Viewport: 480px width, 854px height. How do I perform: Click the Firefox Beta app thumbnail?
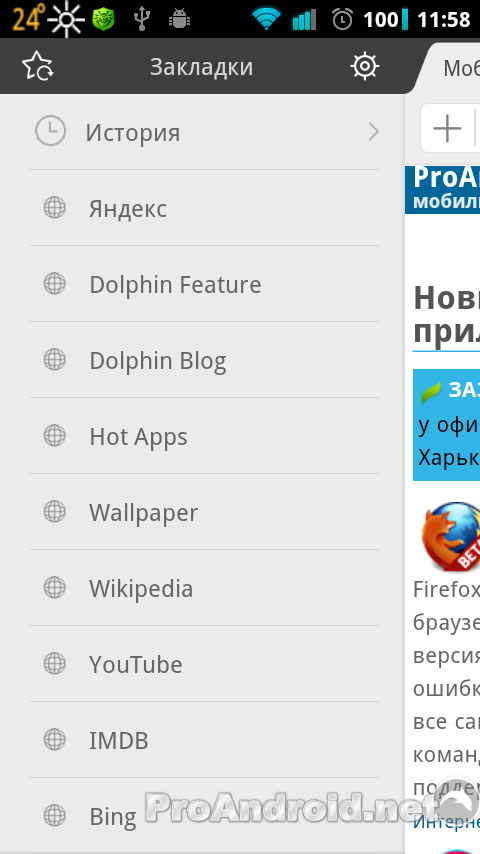click(x=451, y=536)
